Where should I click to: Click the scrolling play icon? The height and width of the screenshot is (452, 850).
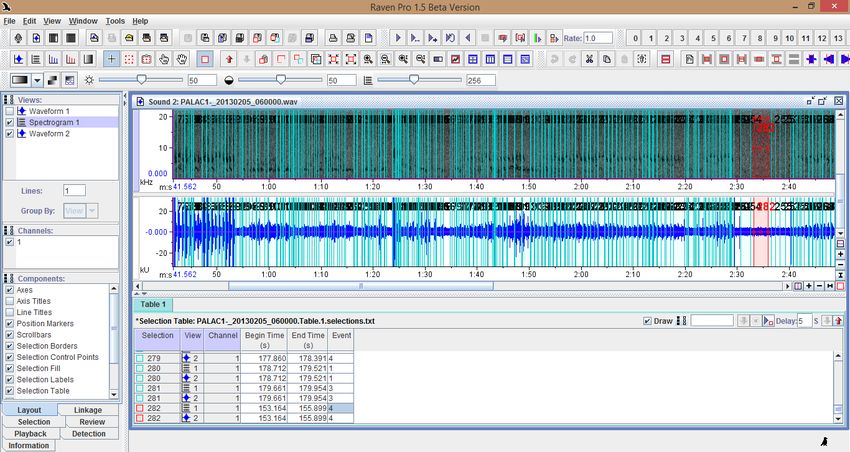pyautogui.click(x=433, y=38)
